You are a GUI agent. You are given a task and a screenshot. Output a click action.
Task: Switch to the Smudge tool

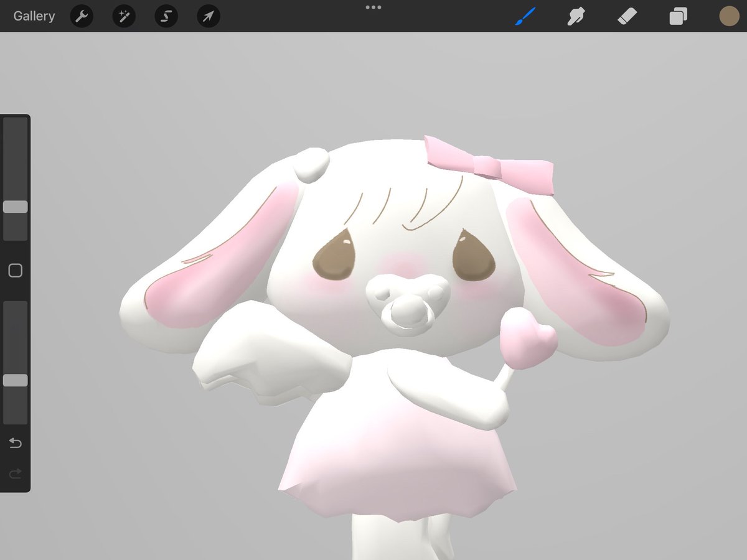tap(575, 16)
